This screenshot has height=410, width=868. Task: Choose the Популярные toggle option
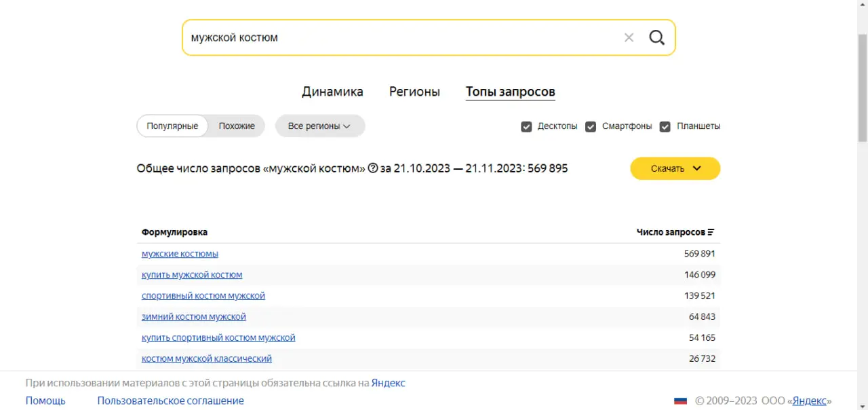[x=172, y=126]
